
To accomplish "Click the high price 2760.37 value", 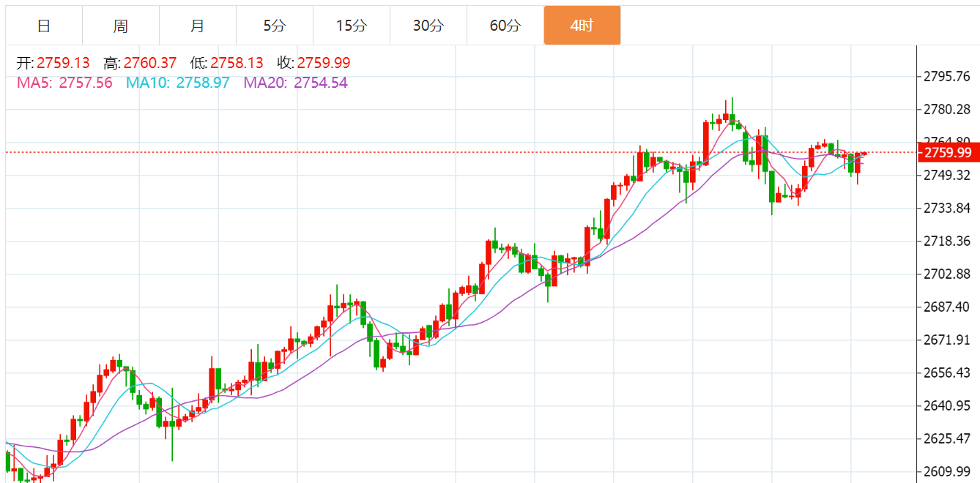I will coord(150,64).
